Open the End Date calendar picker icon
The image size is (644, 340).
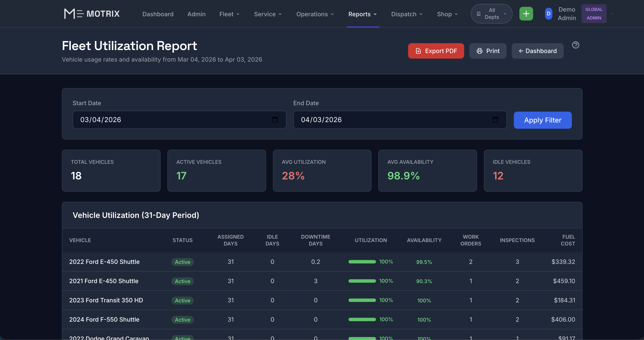point(495,120)
